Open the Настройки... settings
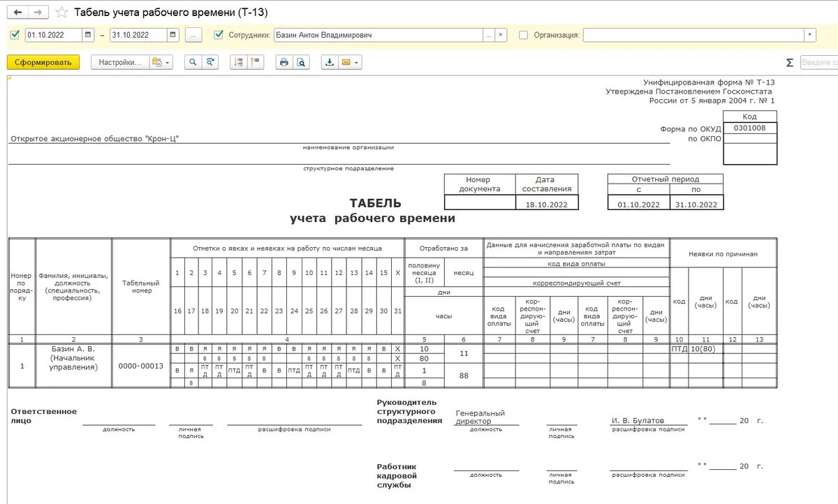The width and height of the screenshot is (838, 504). tap(119, 62)
